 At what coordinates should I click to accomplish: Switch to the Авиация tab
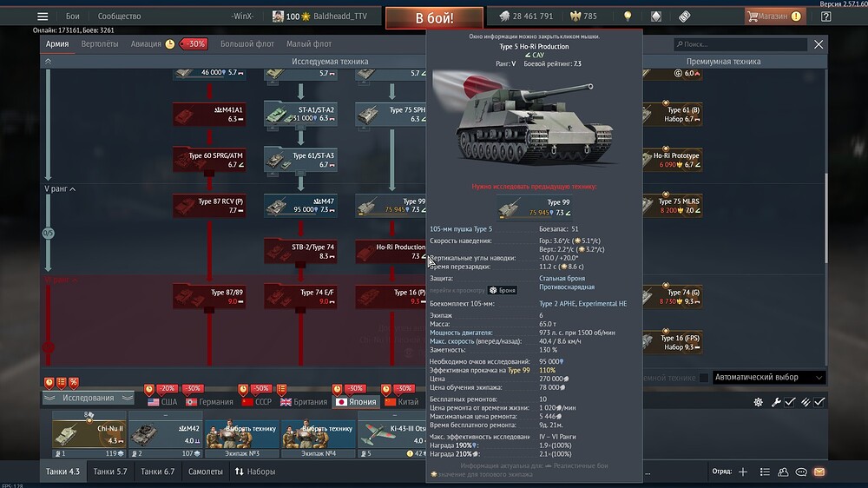pos(146,43)
